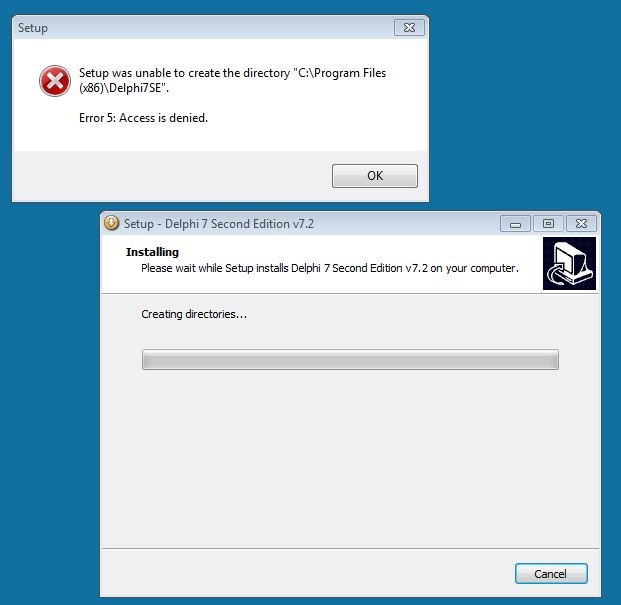Click the Error 5 Access is denied text
The height and width of the screenshot is (605, 621).
[143, 118]
